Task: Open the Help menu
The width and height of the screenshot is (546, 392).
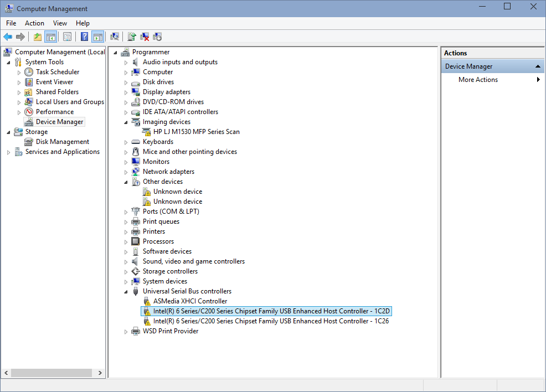Action: coord(83,23)
